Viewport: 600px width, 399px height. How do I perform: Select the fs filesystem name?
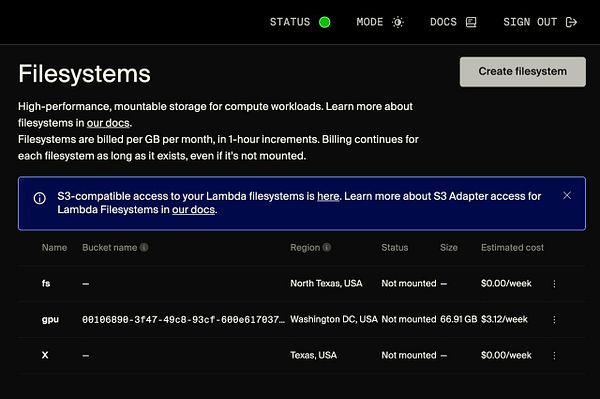tap(46, 283)
